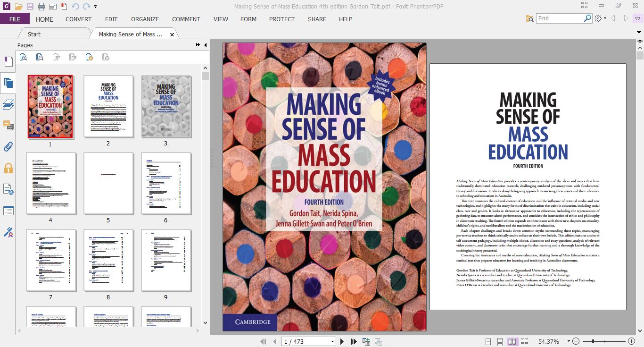Click the heart icon at ribbon right edge
644x347 pixels.
[x=638, y=18]
